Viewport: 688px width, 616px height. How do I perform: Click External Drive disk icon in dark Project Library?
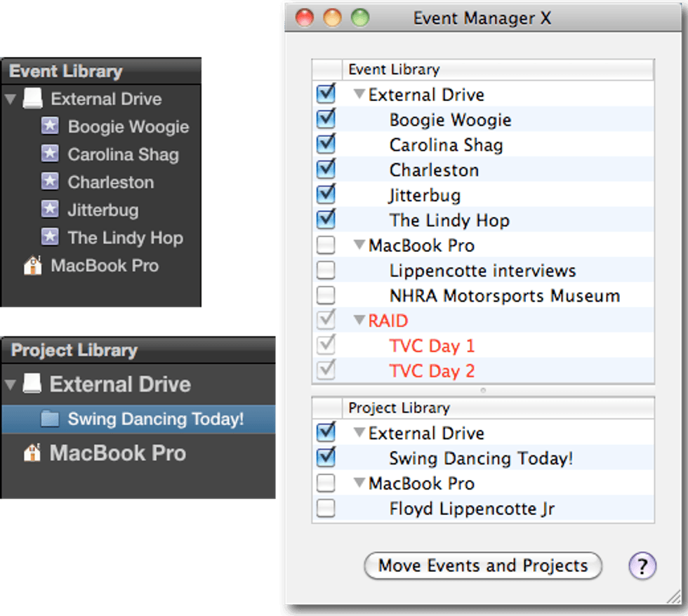tap(32, 383)
